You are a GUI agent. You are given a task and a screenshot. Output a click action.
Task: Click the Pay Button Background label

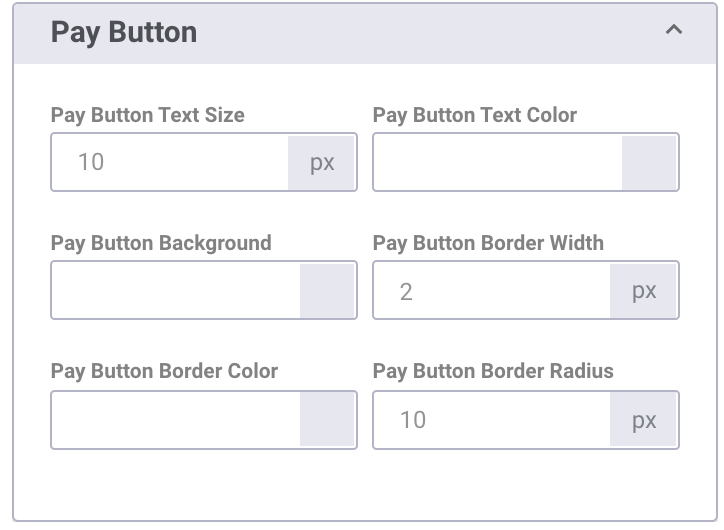[161, 243]
